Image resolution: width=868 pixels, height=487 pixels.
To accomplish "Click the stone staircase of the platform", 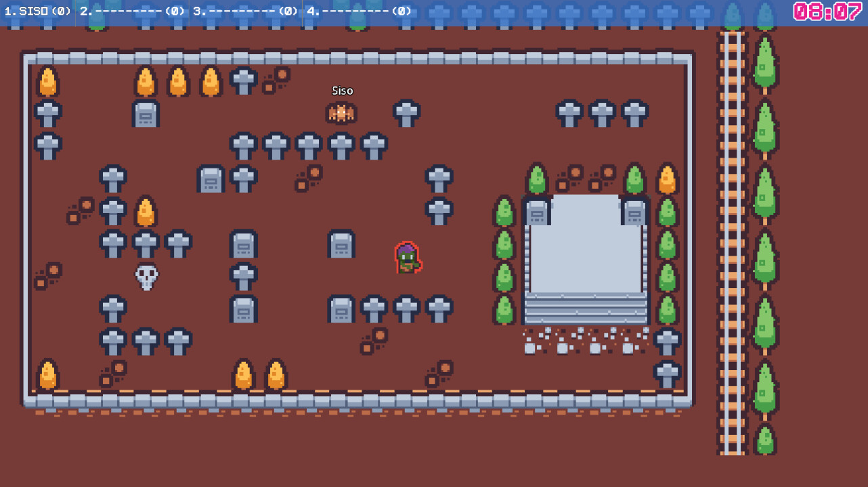I will (x=586, y=308).
